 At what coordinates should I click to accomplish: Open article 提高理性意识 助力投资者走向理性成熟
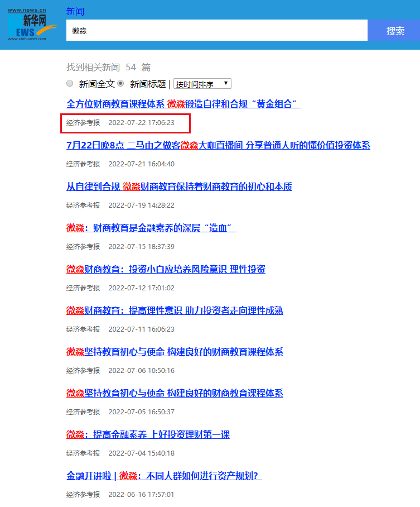click(175, 310)
